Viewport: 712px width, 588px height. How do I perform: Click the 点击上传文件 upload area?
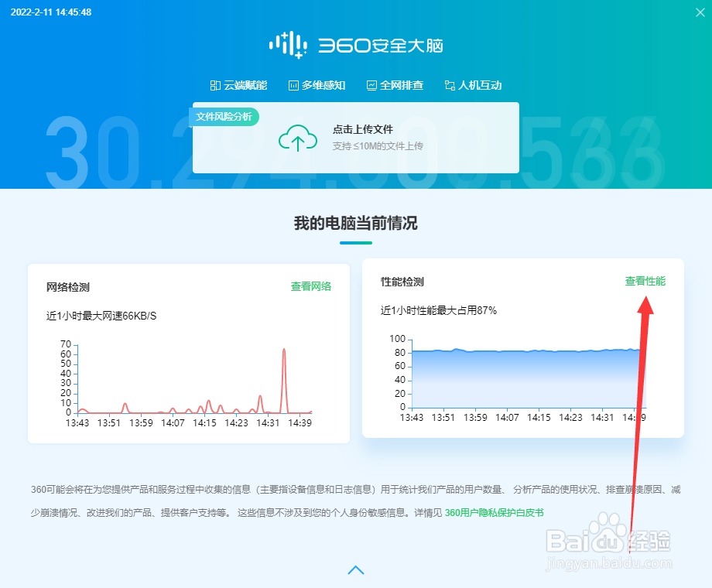click(x=363, y=130)
